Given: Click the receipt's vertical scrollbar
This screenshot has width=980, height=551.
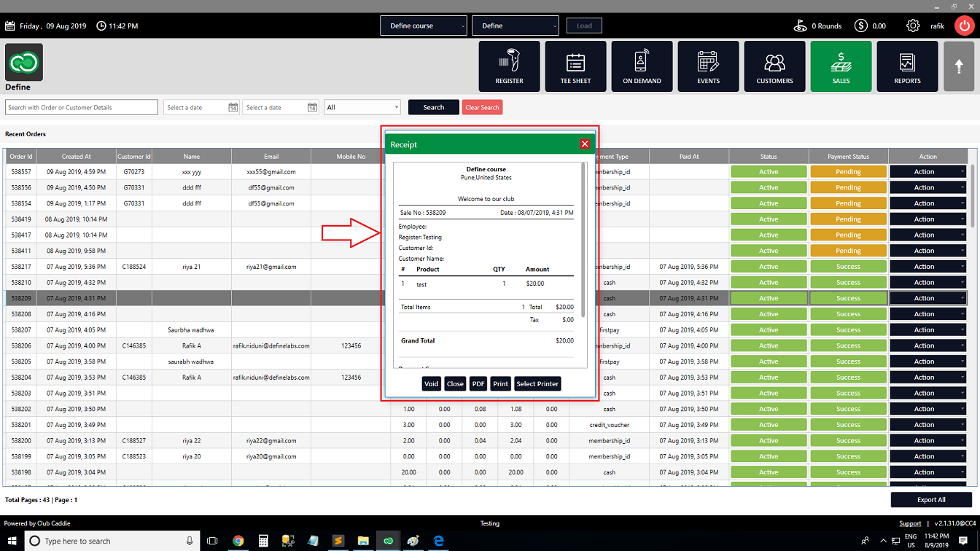Looking at the screenshot, I should 583,241.
